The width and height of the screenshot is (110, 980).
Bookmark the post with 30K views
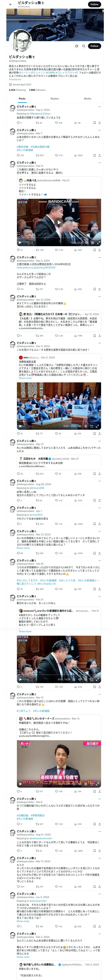point(95,250)
